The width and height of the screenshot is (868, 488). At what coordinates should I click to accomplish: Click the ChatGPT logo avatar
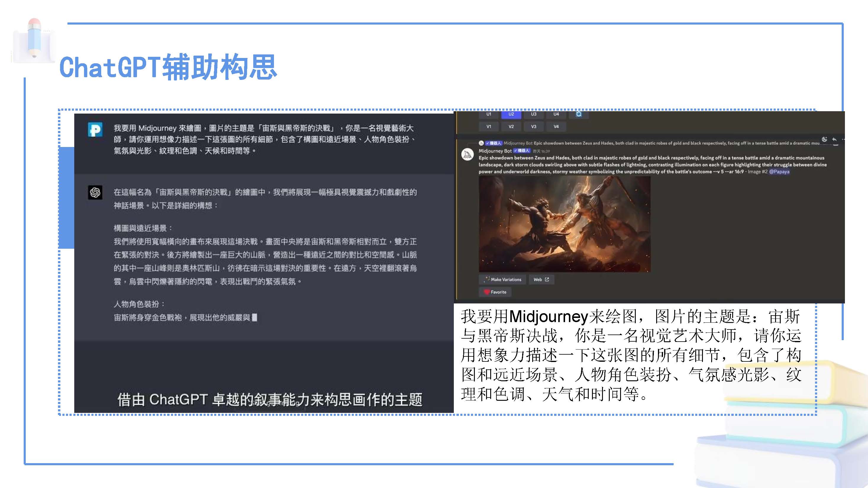click(95, 192)
